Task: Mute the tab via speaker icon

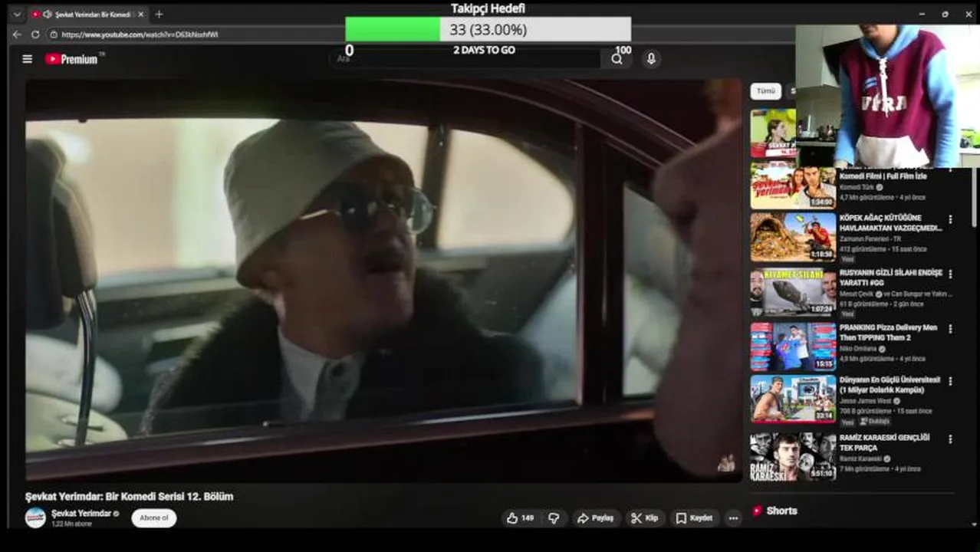Action: pos(48,14)
